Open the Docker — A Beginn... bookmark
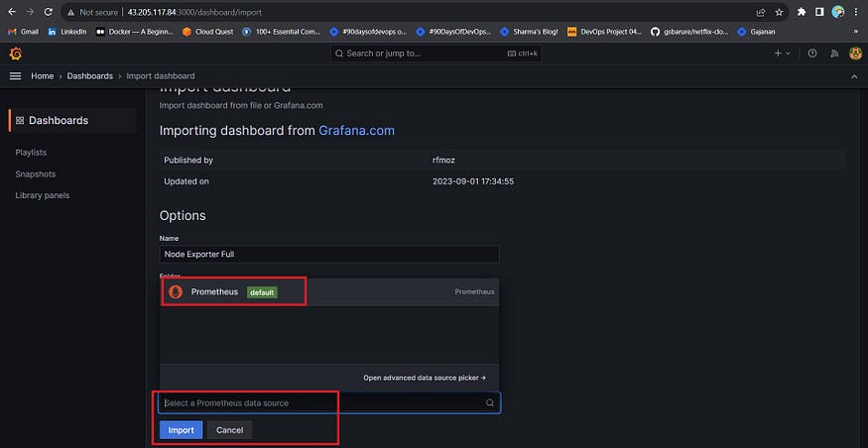 [135, 32]
